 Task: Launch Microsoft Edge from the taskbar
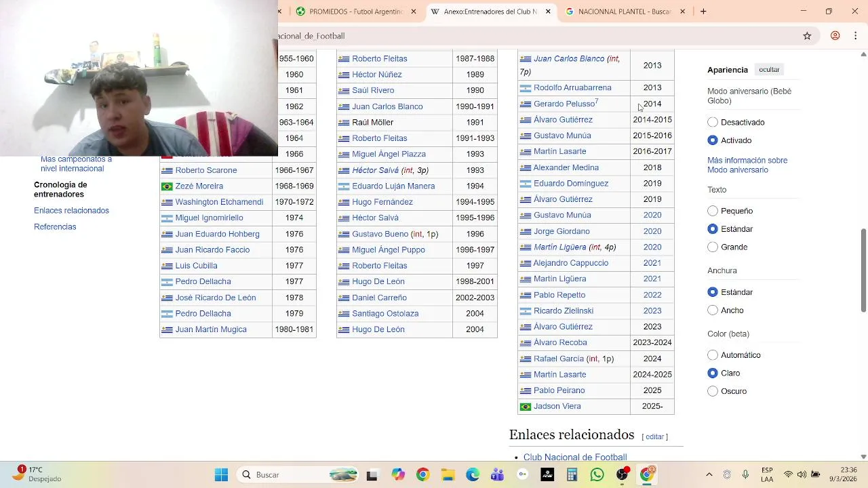(473, 475)
